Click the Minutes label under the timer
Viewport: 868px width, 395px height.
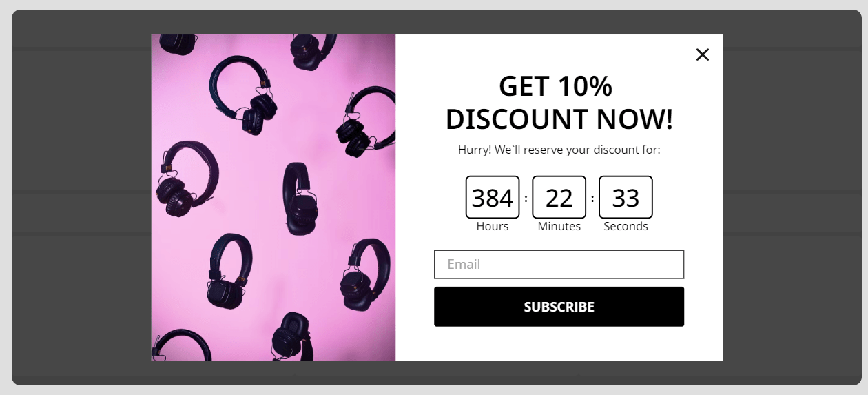point(559,227)
